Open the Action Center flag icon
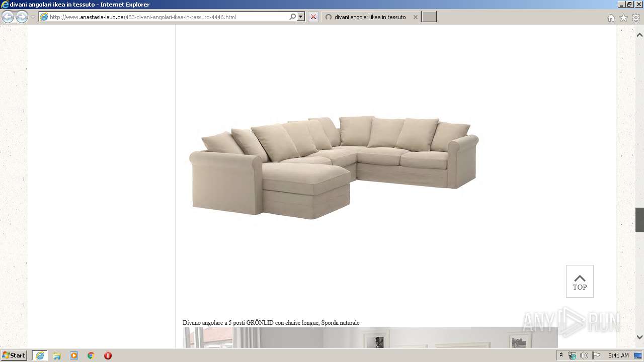Screen dimensions: 644x362 [596, 355]
